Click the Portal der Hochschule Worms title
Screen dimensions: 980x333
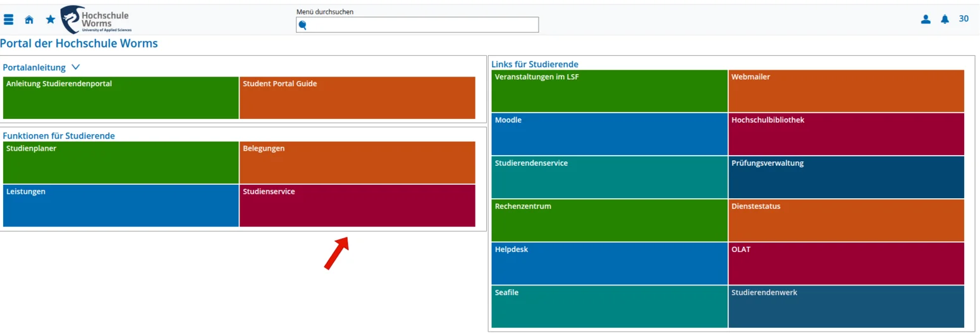tap(79, 44)
